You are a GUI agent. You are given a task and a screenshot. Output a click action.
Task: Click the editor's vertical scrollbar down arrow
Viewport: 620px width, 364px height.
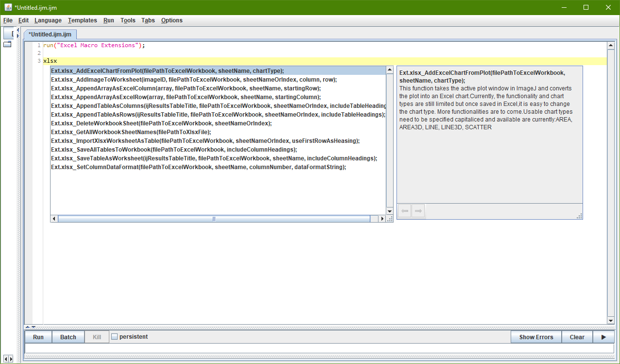(x=611, y=320)
